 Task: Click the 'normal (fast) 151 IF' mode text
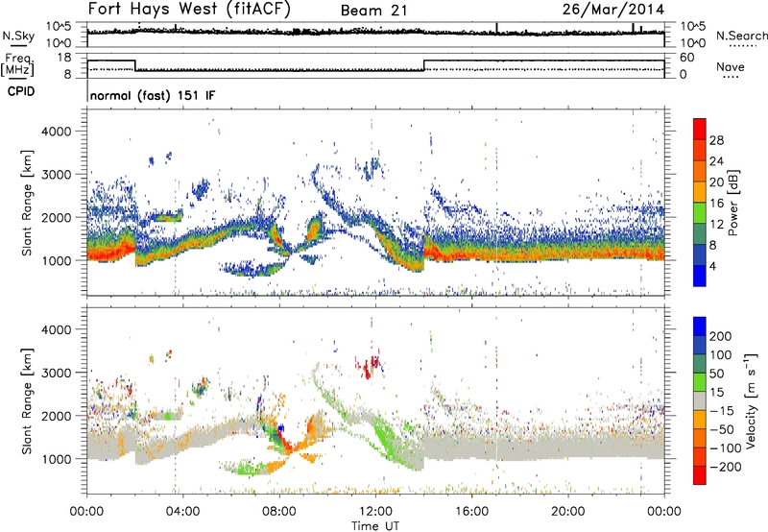click(153, 95)
